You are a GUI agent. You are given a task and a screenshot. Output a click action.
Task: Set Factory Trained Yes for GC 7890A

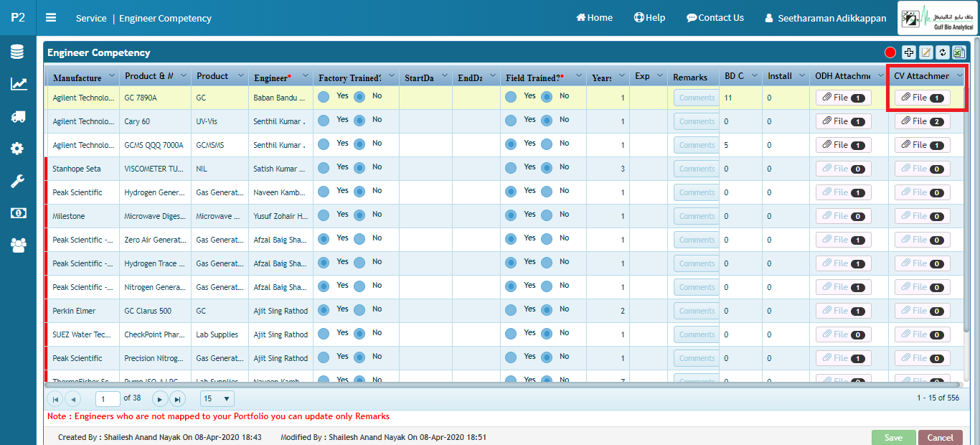[324, 97]
